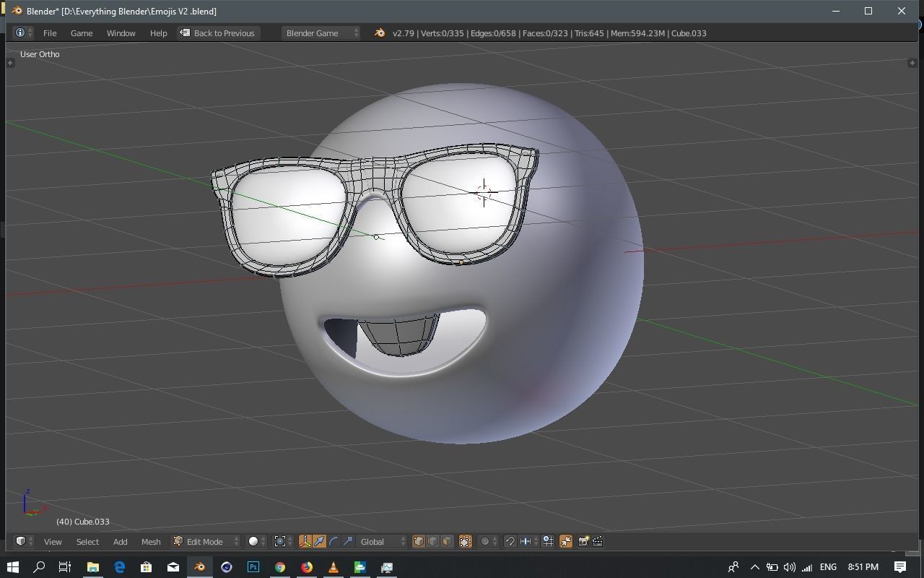Open File Explorer from the taskbar

point(92,567)
